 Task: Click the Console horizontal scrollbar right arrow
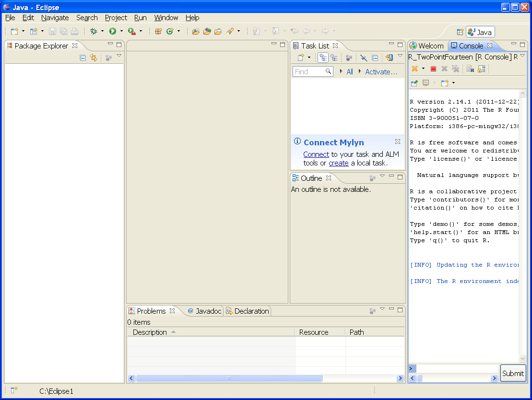[494, 378]
